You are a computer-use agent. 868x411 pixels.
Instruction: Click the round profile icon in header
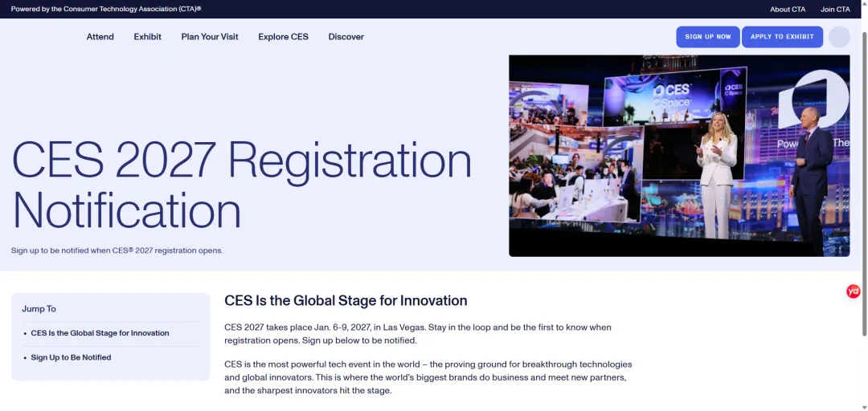(x=839, y=37)
